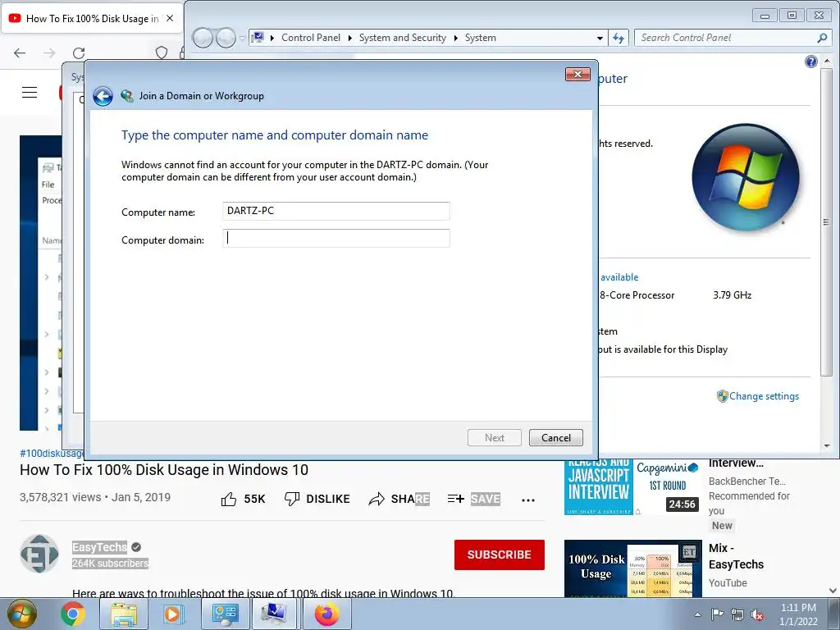This screenshot has width=840, height=630.
Task: Click the Mix - EasyTechs title
Action: click(736, 556)
